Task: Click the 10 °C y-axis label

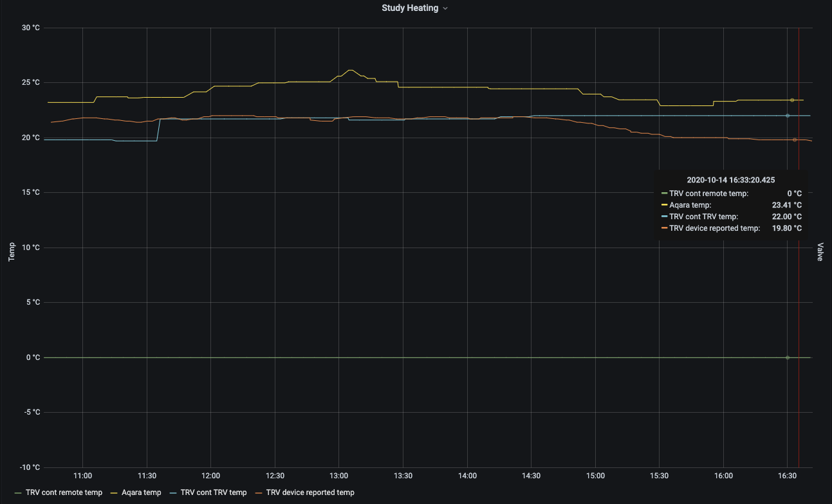Action: click(x=30, y=248)
